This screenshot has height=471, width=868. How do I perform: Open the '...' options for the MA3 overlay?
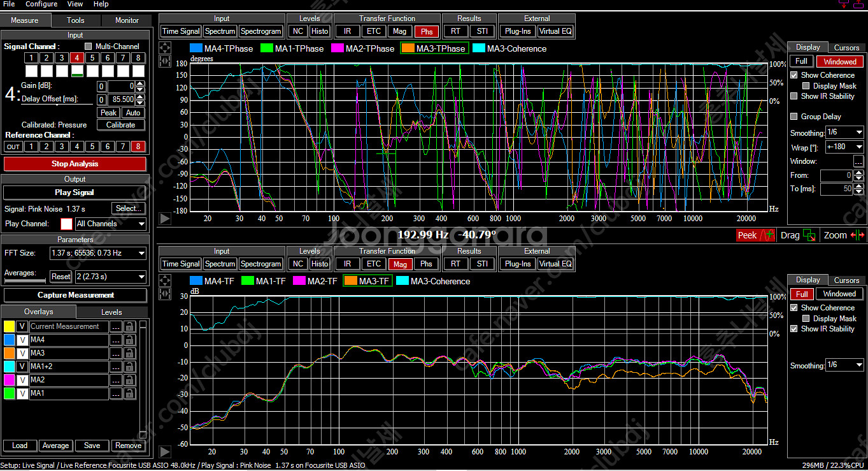pos(116,353)
